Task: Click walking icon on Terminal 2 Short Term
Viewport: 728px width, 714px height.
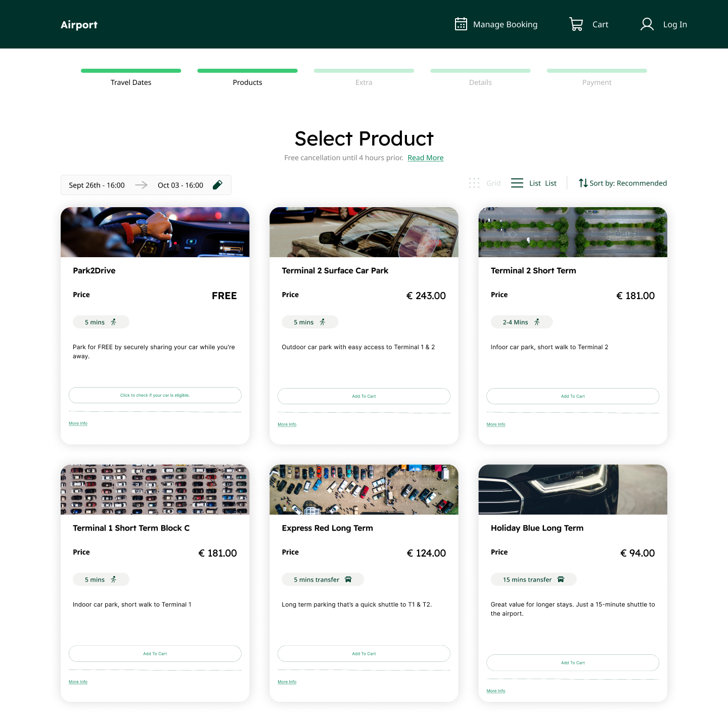Action: click(x=537, y=322)
